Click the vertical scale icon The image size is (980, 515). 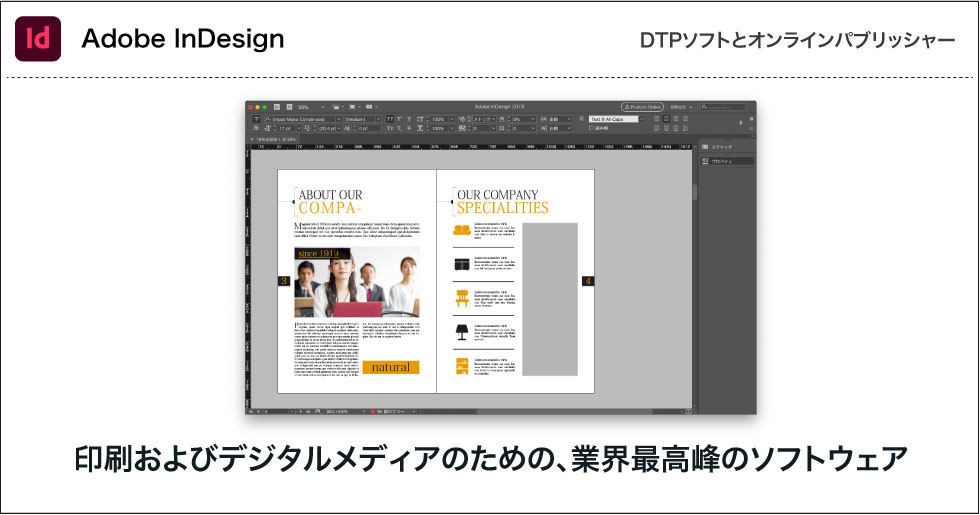coord(420,119)
